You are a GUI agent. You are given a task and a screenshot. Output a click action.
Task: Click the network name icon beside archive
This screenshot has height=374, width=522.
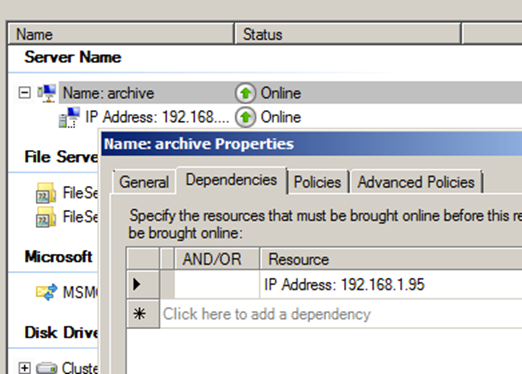[47, 93]
